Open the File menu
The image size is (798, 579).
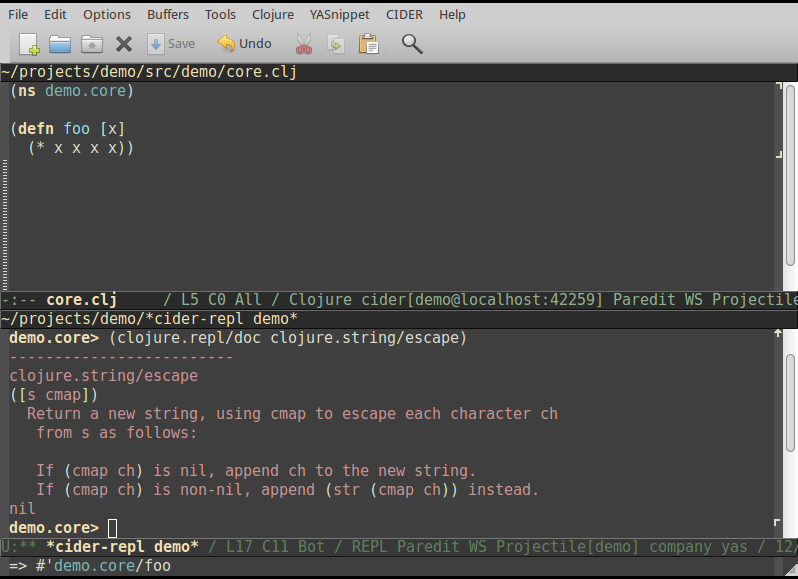pyautogui.click(x=18, y=15)
